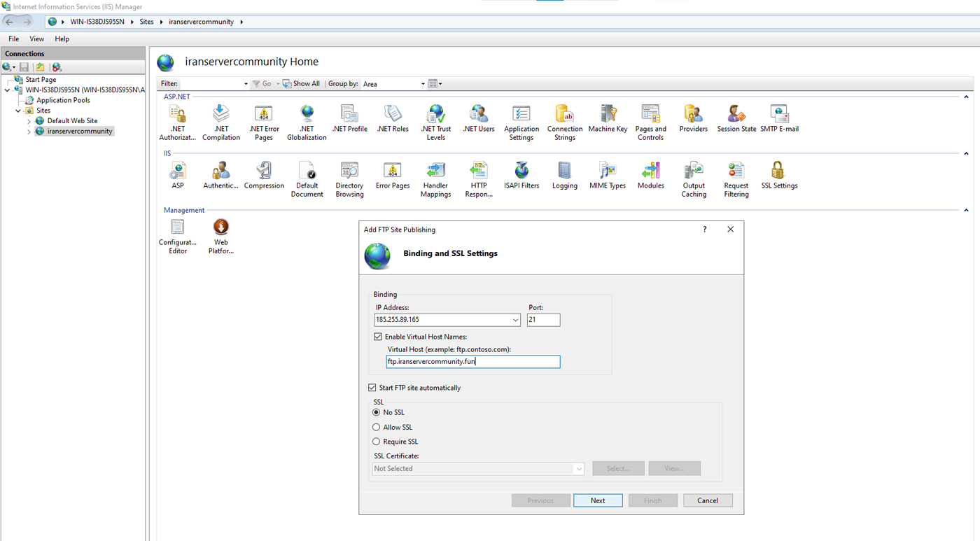
Task: Open the View menu
Action: pyautogui.click(x=36, y=38)
